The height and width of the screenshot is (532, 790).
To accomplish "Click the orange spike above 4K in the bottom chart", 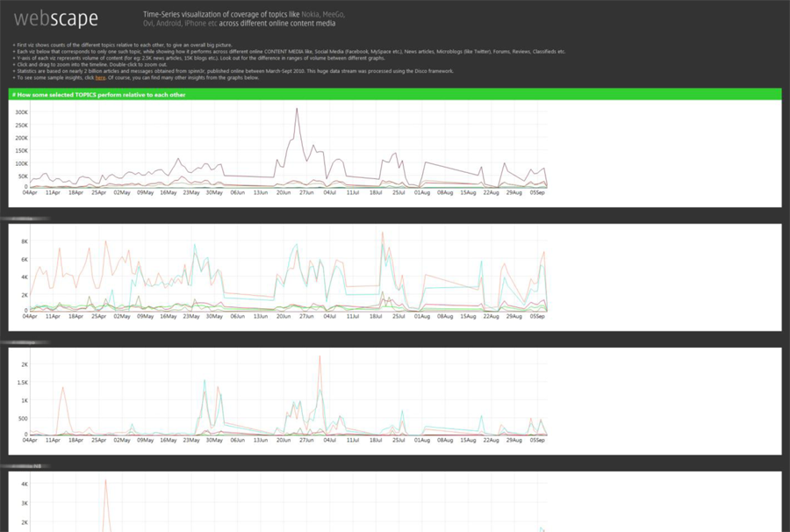I will pos(106,479).
